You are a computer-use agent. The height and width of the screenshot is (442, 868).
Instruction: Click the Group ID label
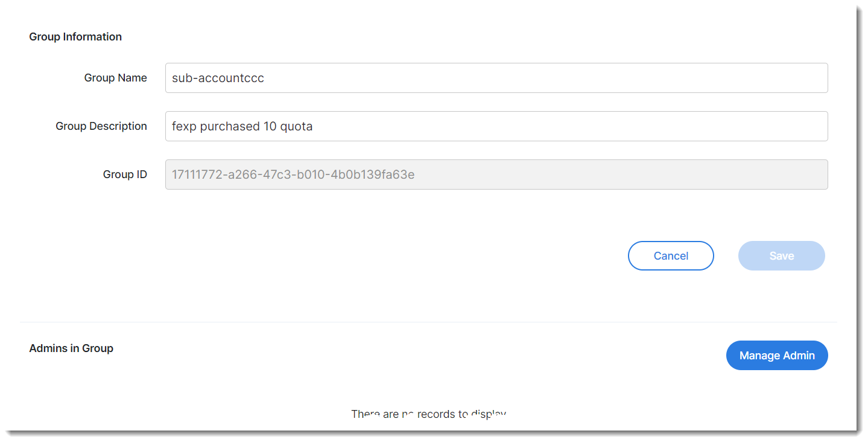[125, 175]
